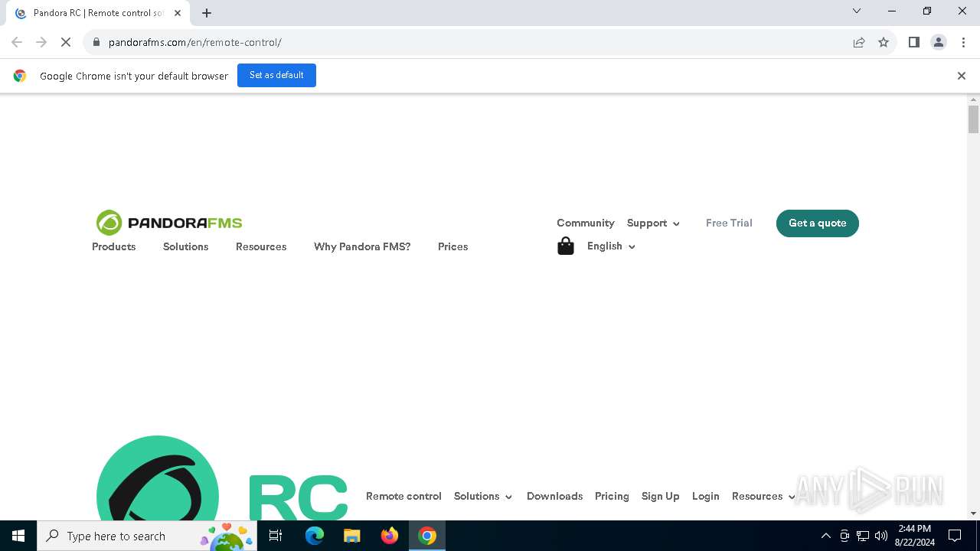Dismiss the default browser notification bar

962,76
